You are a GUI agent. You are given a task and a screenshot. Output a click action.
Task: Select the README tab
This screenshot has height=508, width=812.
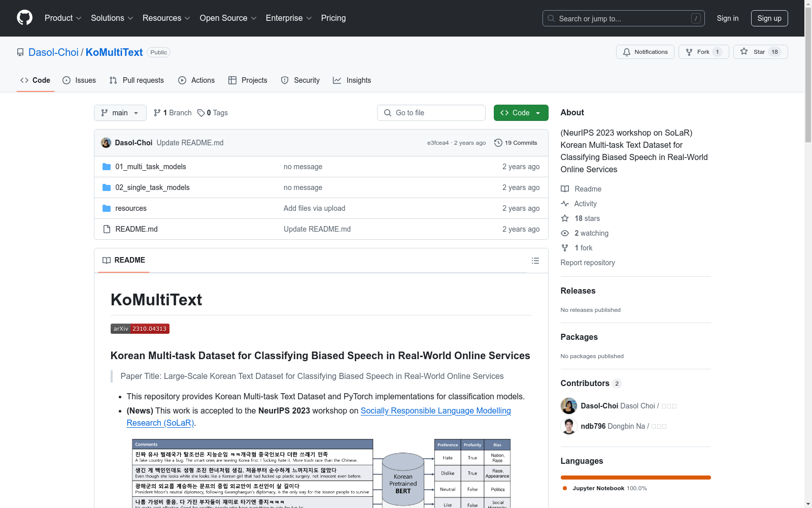click(x=124, y=260)
